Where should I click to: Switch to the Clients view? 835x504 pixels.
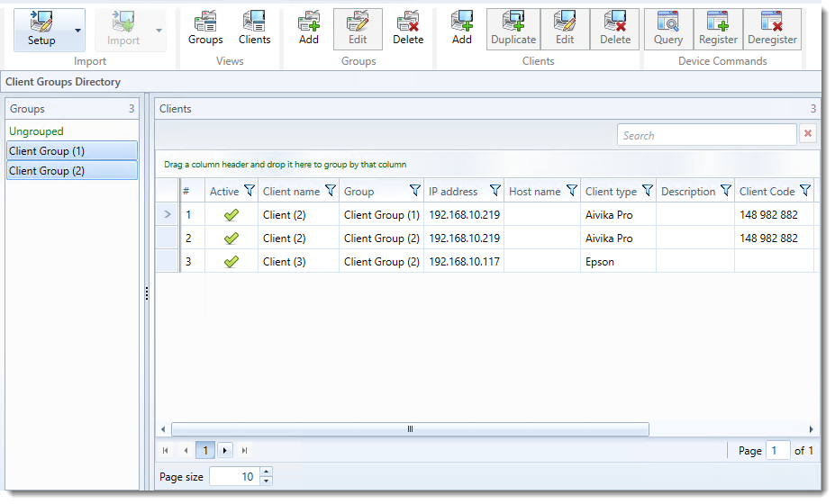[x=254, y=30]
